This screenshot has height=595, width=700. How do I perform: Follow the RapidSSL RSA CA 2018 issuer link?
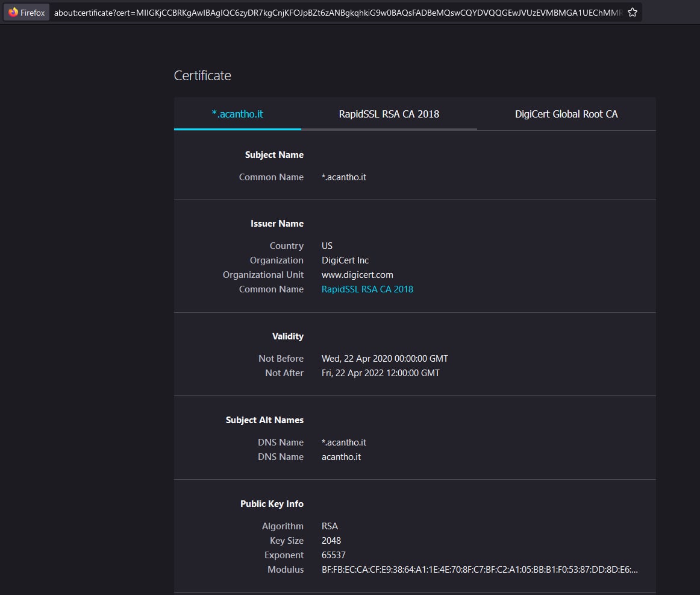(x=367, y=289)
